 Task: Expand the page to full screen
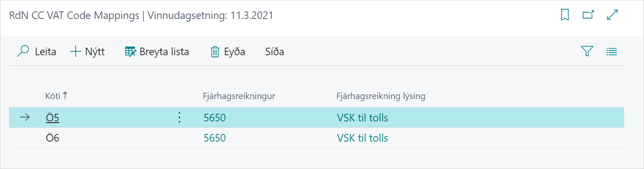pos(612,15)
